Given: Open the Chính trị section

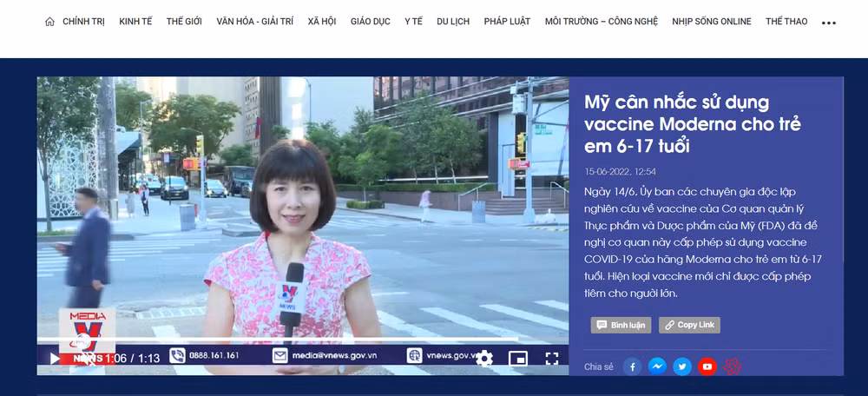Looking at the screenshot, I should pyautogui.click(x=83, y=22).
